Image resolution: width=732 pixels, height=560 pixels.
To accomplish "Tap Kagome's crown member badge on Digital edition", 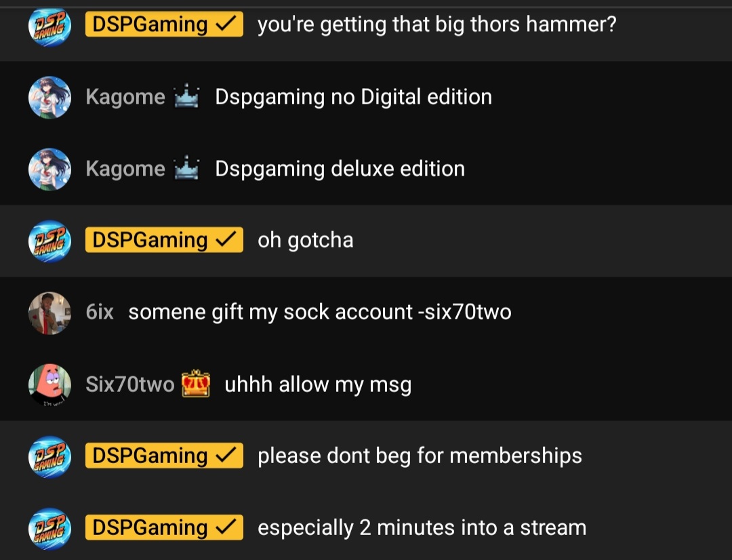I will (x=186, y=96).
